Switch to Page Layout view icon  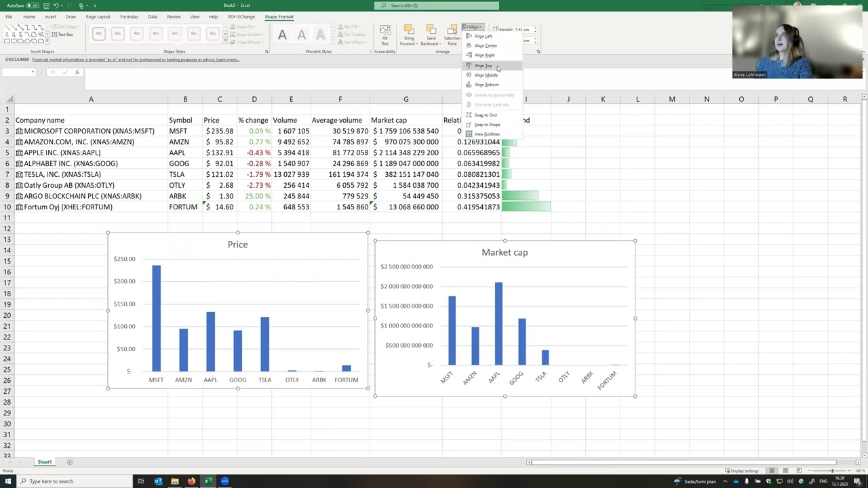click(786, 471)
